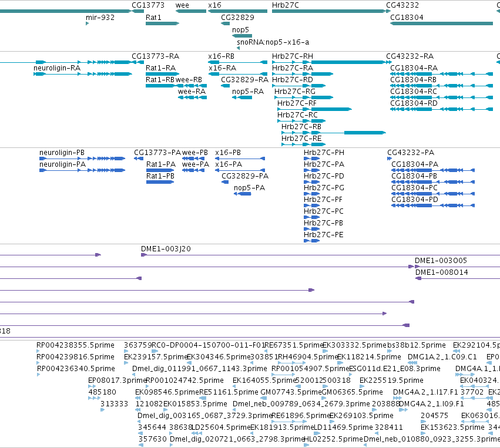Viewport: 500px width, 448px height.
Task: Click EST LD25604.5prime
Action: (x=221, y=427)
